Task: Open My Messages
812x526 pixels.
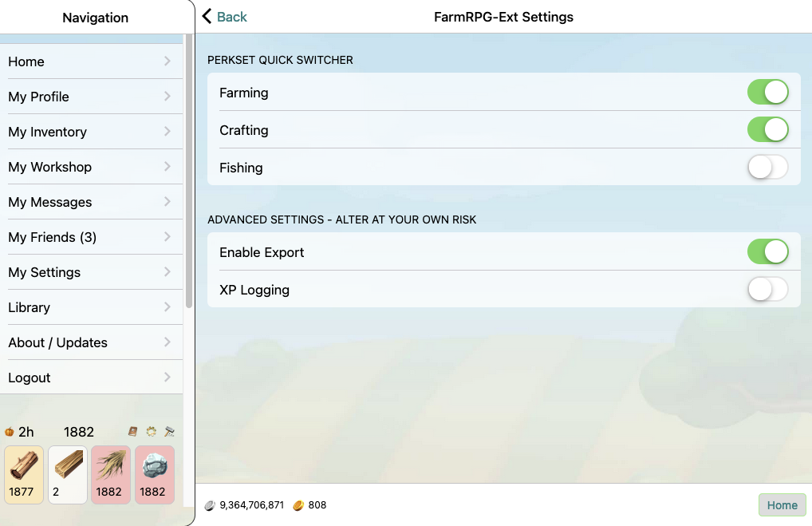Action: tap(91, 202)
